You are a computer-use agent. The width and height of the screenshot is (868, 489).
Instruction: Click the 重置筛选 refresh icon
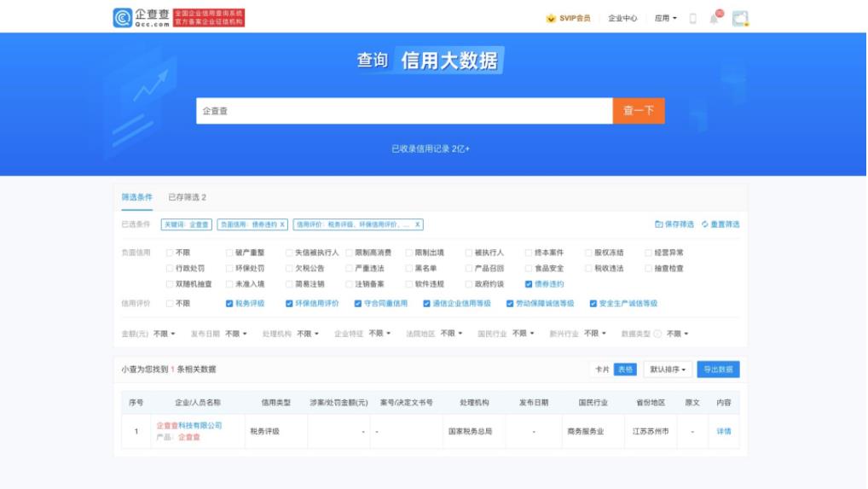point(704,224)
